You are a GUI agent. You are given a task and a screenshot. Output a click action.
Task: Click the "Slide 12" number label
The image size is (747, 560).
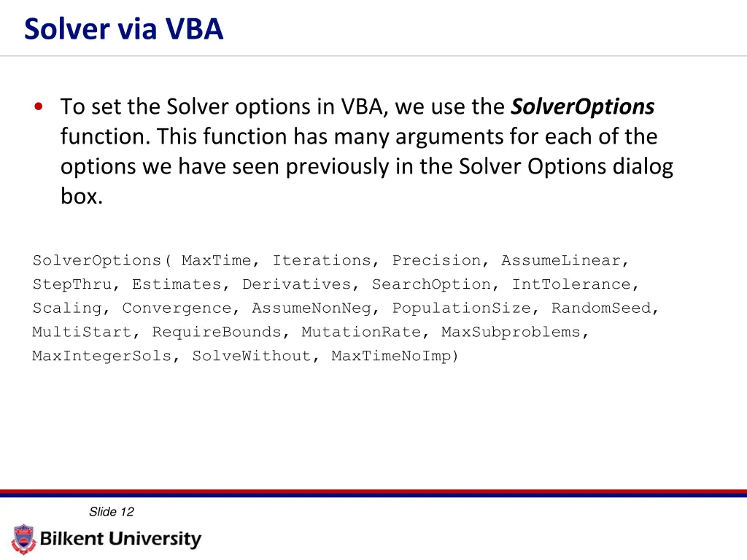(112, 512)
